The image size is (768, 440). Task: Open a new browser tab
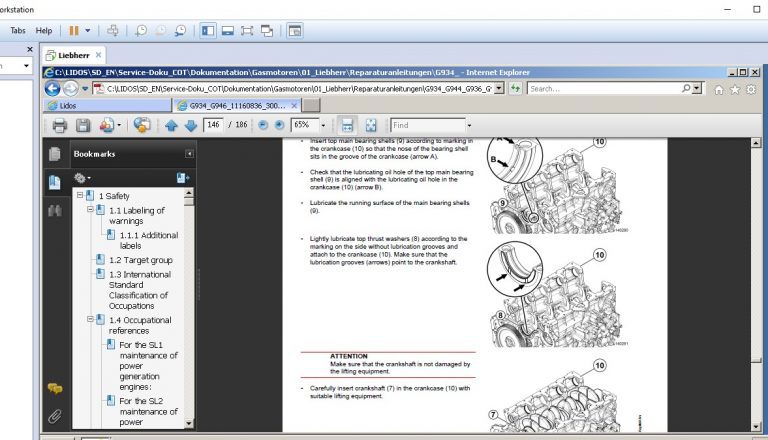(x=311, y=105)
